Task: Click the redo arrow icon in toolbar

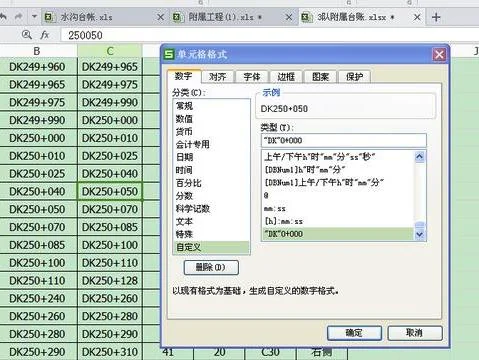Action: click(19, 16)
